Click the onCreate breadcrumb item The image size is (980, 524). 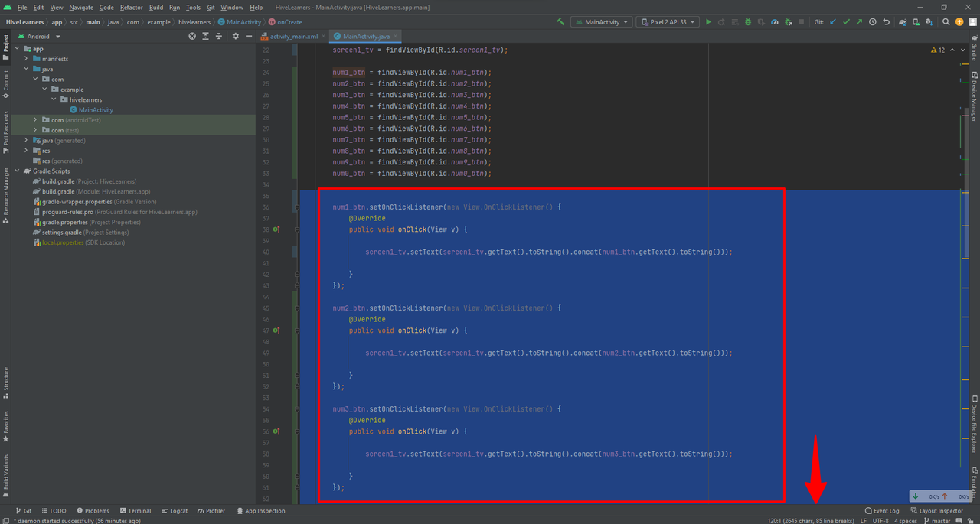coord(286,22)
